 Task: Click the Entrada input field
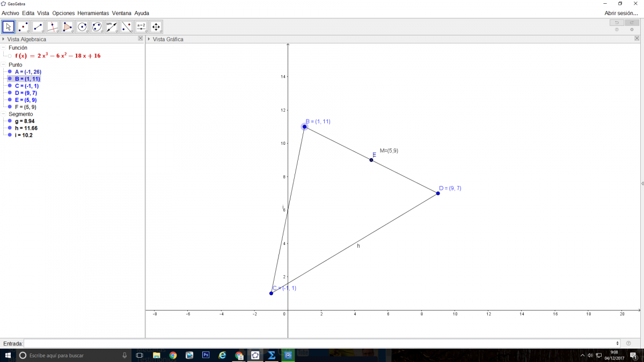[x=322, y=343]
